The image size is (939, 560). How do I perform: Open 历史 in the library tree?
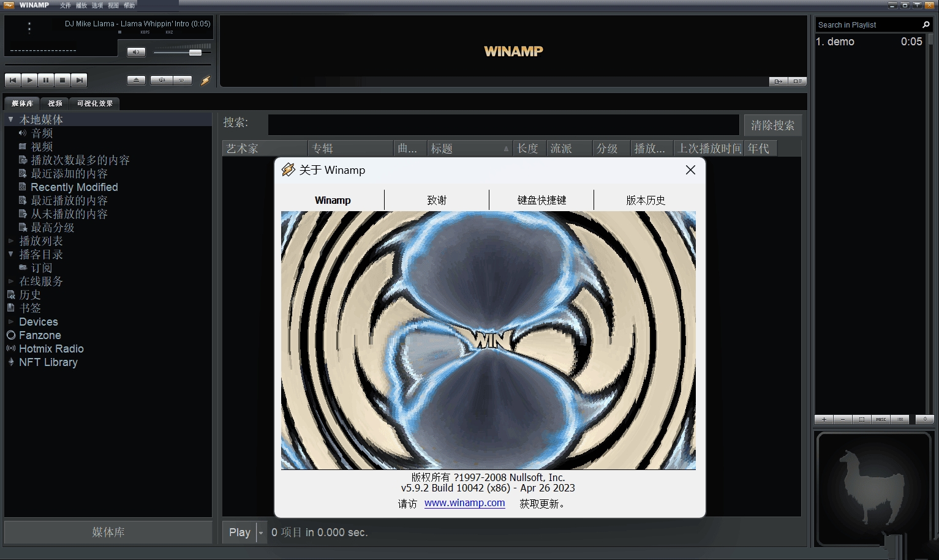pyautogui.click(x=30, y=294)
